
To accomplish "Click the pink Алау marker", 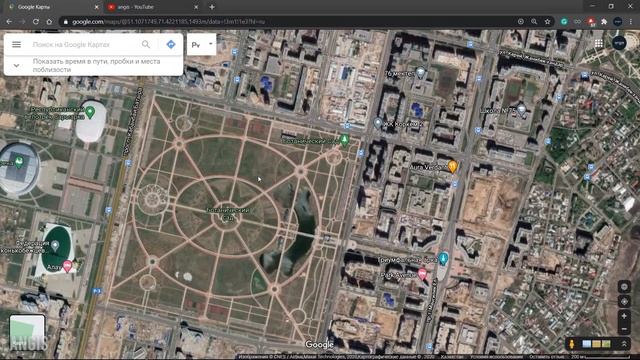I will [67, 266].
